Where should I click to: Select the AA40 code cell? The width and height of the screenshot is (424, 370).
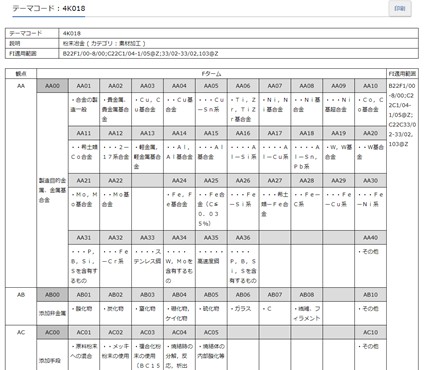pos(370,238)
